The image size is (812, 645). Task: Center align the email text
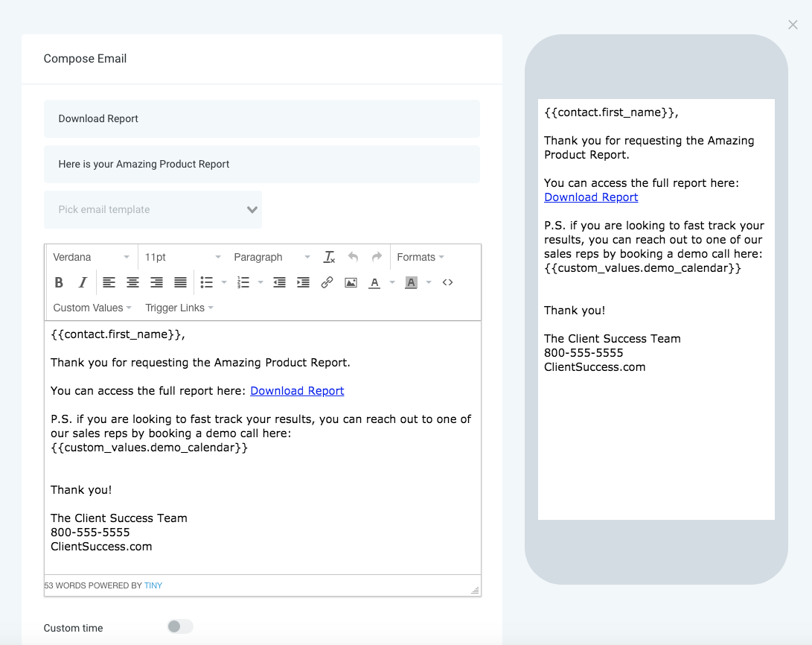click(x=132, y=282)
